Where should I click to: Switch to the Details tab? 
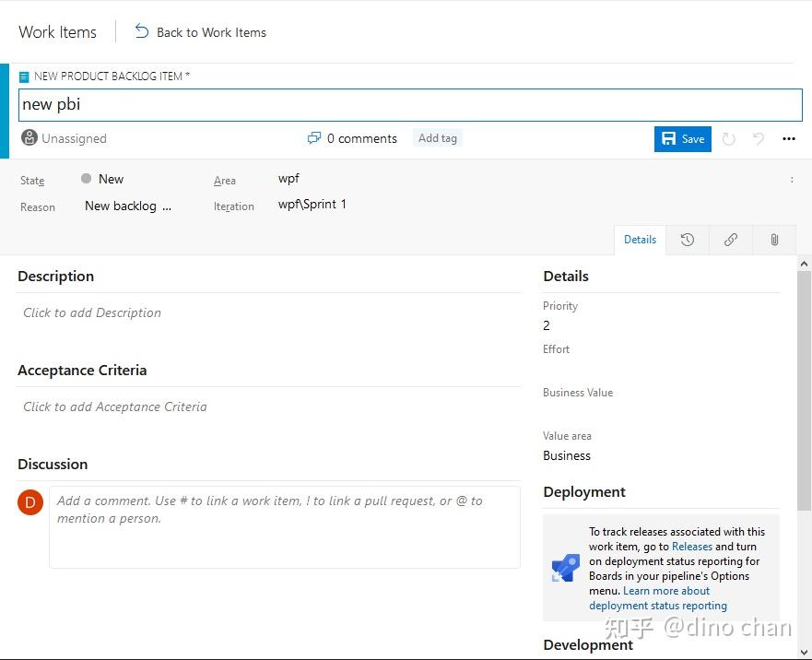pos(640,240)
